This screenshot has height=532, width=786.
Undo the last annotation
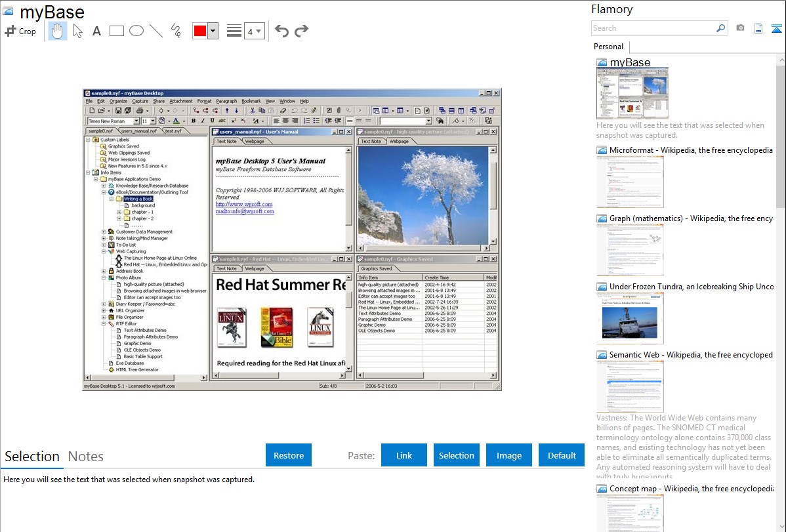281,31
